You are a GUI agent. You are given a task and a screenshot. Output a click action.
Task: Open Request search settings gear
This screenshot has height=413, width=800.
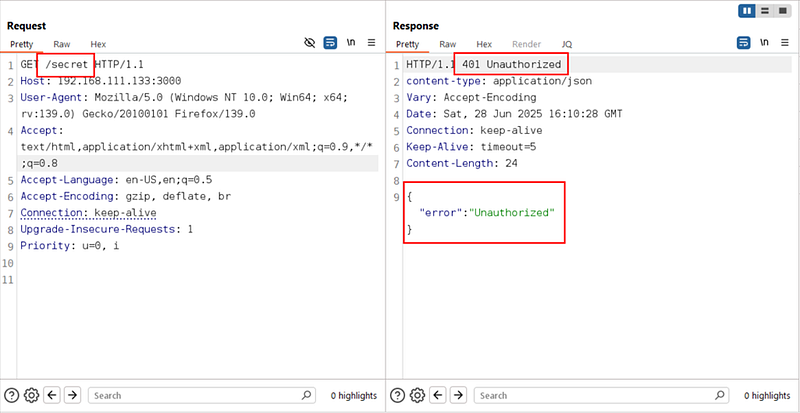(32, 395)
